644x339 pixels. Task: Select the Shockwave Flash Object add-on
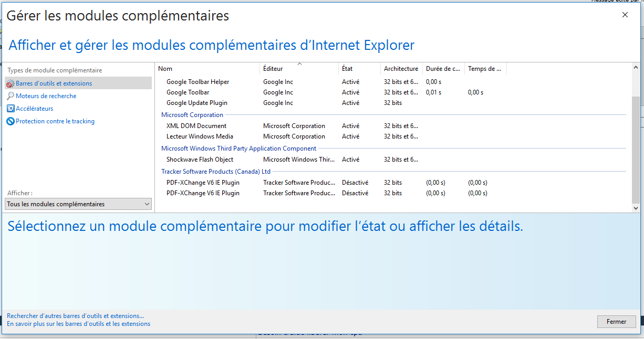tap(393, 160)
